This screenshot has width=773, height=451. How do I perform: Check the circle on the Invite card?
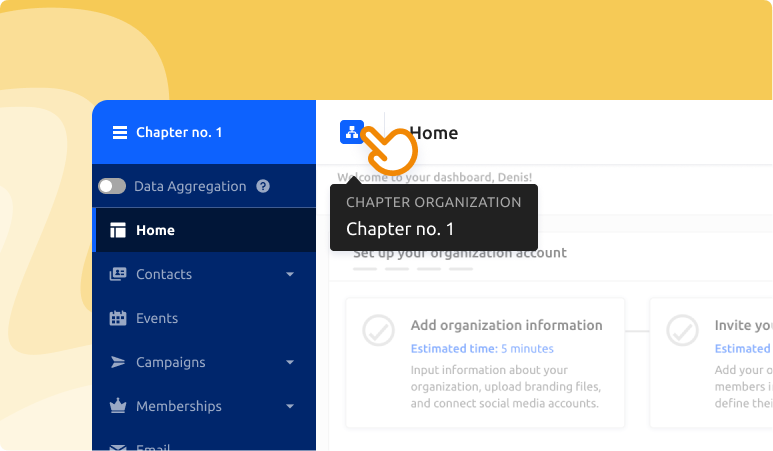[x=682, y=330]
